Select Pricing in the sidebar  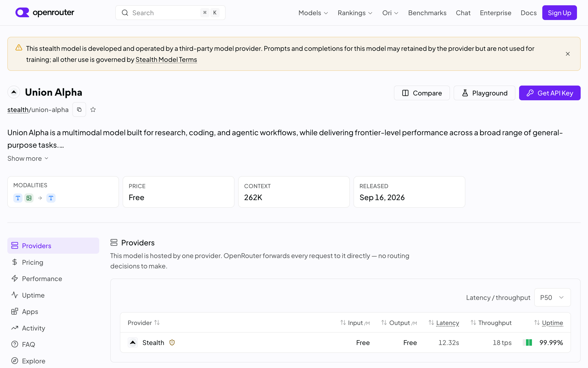(53, 262)
